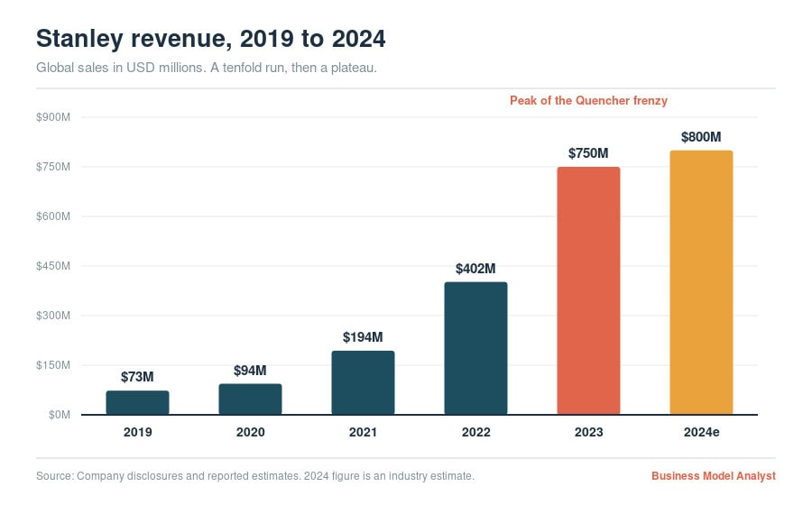Click the subtitle 'Global sales in USD millions'

point(119,68)
